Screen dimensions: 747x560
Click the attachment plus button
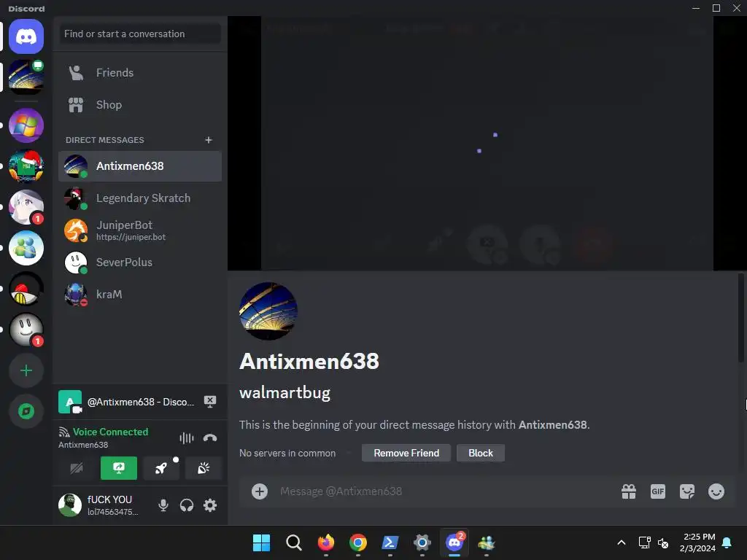(x=260, y=491)
